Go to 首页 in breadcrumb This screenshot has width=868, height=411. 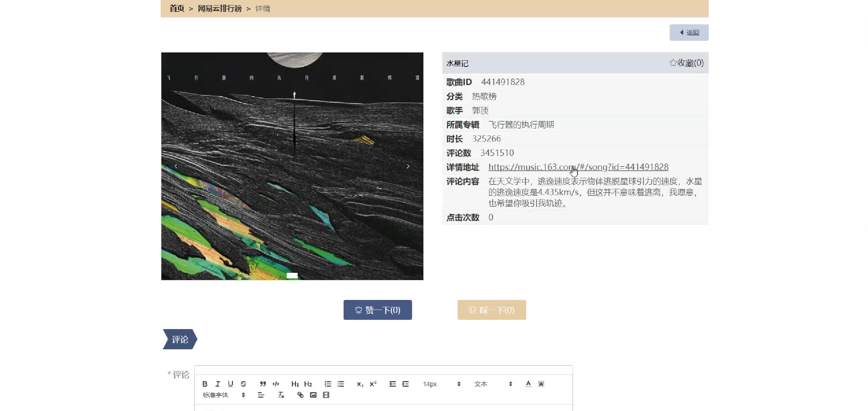pos(177,9)
